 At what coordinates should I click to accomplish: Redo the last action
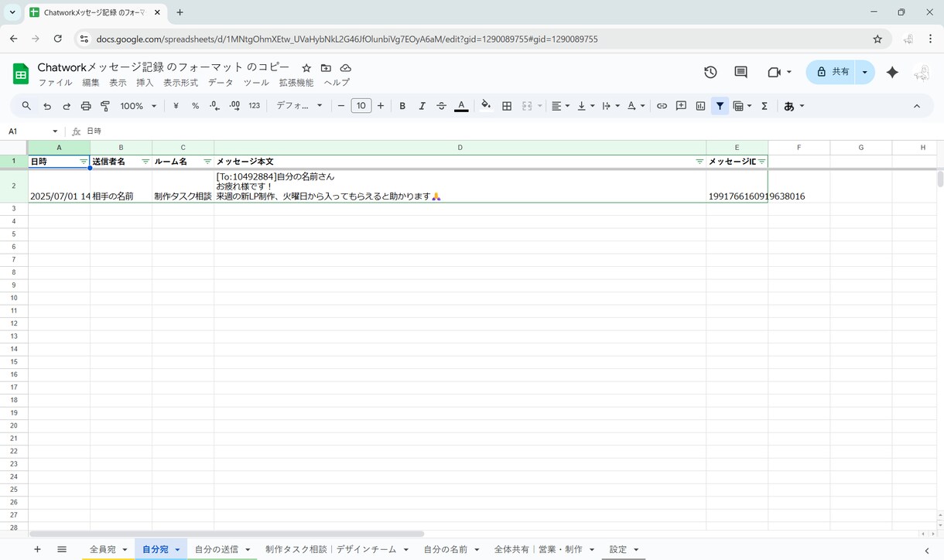click(67, 106)
